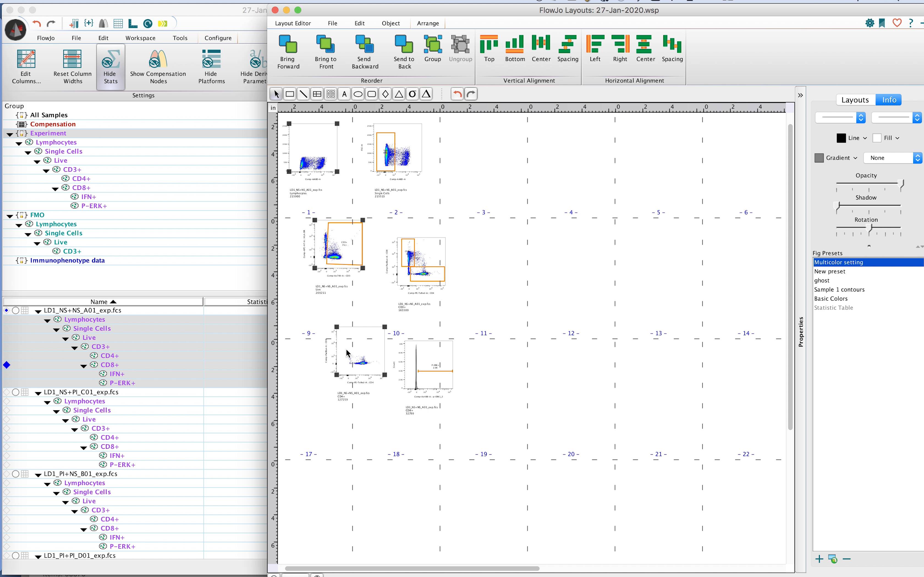Select the Line drawing tool
This screenshot has width=924, height=577.
click(x=303, y=94)
